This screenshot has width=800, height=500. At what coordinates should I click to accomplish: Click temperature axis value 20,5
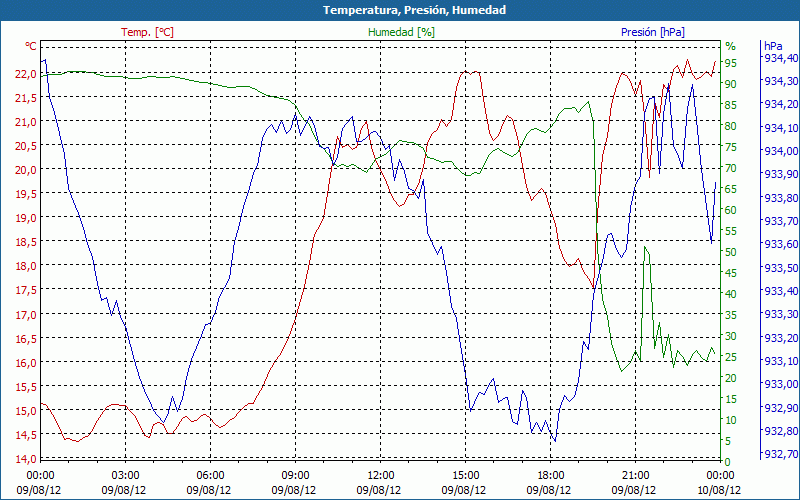tap(26, 146)
